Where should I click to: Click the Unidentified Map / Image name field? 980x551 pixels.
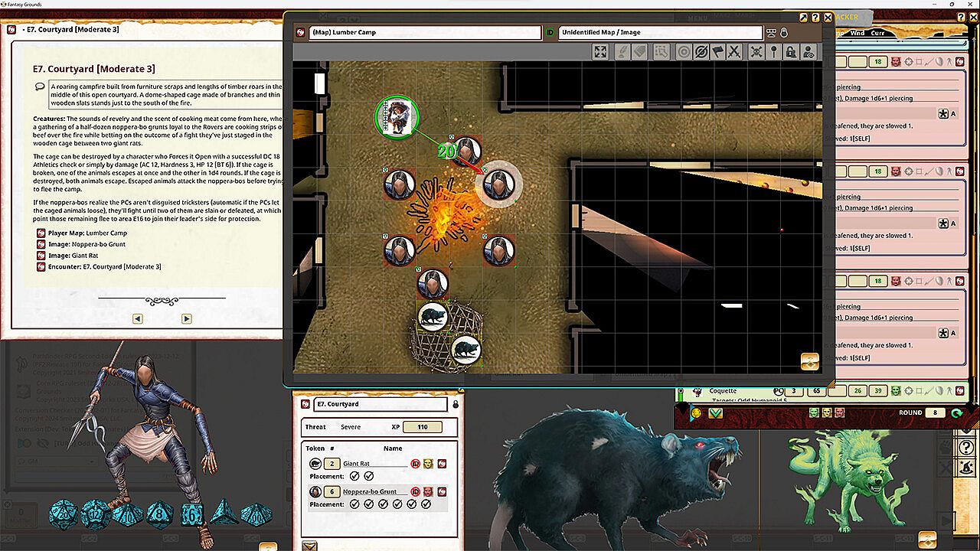point(661,32)
